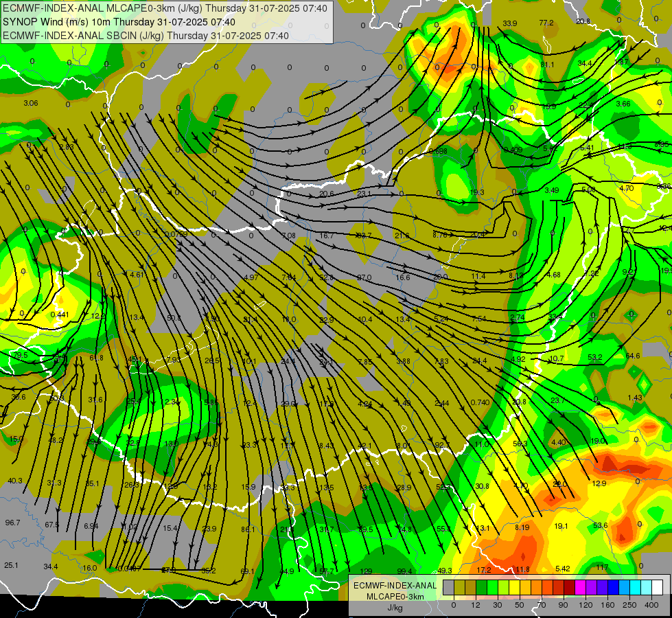Click the dark green legend swatch above 12
The width and height of the screenshot is (672, 618).
coord(482,587)
